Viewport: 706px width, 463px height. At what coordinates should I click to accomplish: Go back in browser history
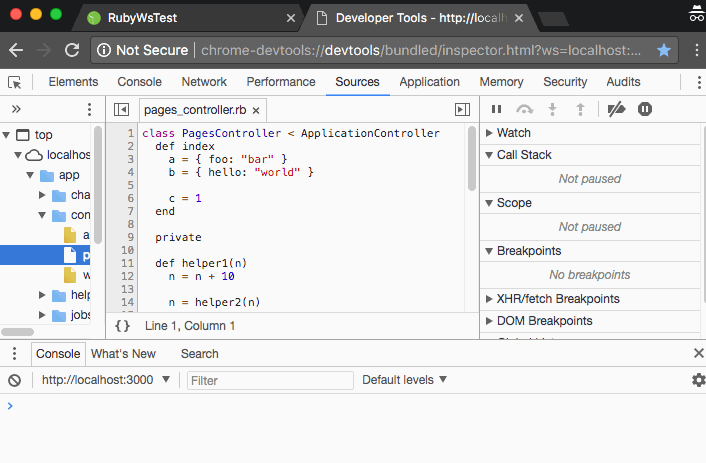click(16, 50)
